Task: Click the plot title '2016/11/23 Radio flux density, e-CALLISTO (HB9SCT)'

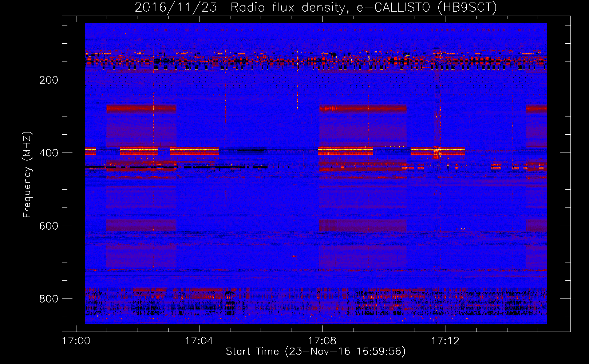Action: point(316,8)
